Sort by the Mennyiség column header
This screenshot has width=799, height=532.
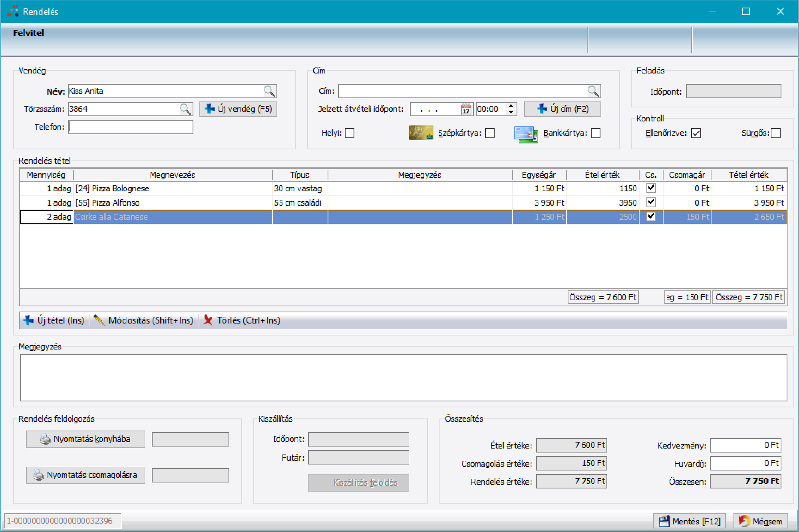46,175
